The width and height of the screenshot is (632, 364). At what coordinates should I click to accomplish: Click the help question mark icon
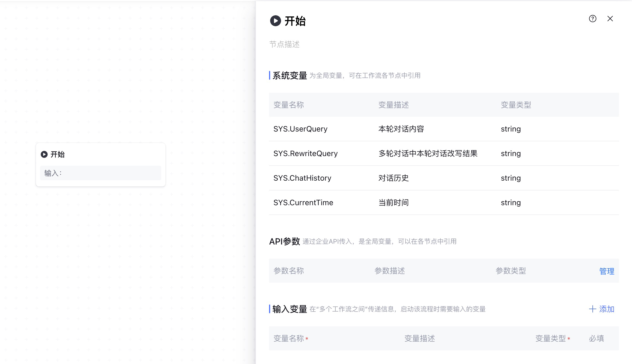[592, 19]
